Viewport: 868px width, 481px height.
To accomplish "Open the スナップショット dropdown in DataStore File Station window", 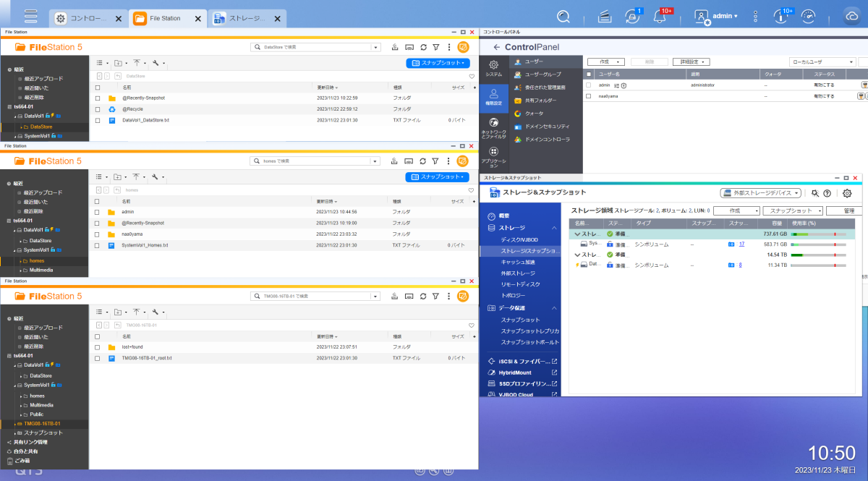I will click(438, 63).
